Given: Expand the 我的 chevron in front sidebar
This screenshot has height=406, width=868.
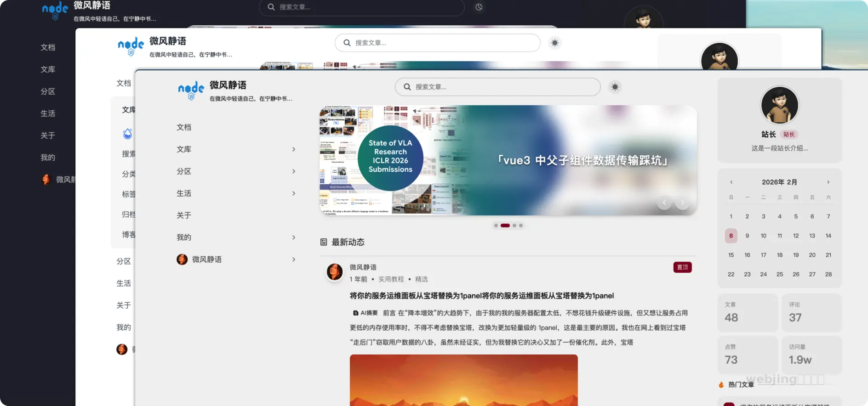Looking at the screenshot, I should 294,237.
